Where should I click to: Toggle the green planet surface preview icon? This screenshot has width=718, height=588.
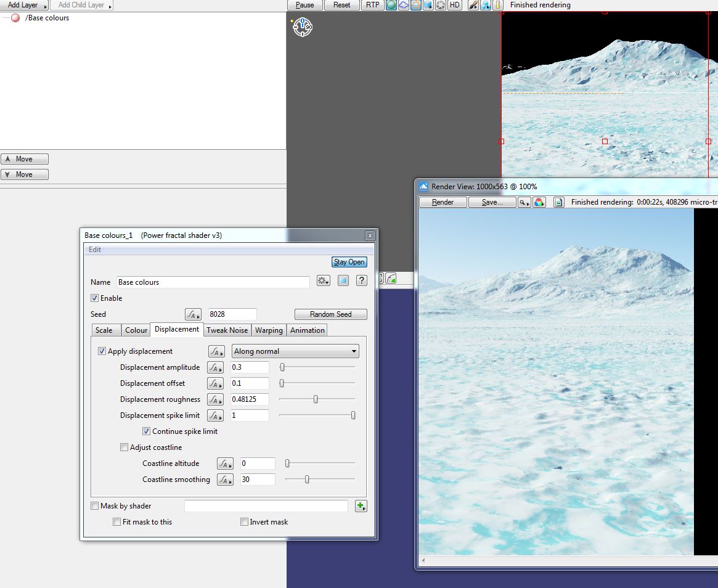coord(391,5)
